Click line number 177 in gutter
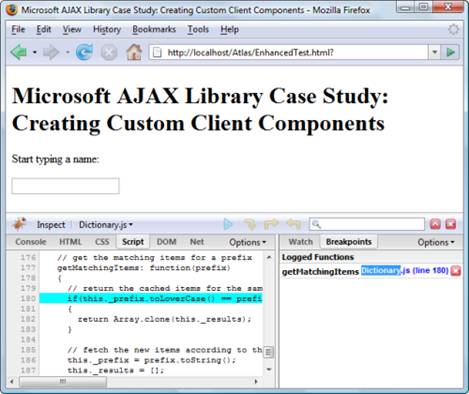The height and width of the screenshot is (394, 469). [28, 268]
